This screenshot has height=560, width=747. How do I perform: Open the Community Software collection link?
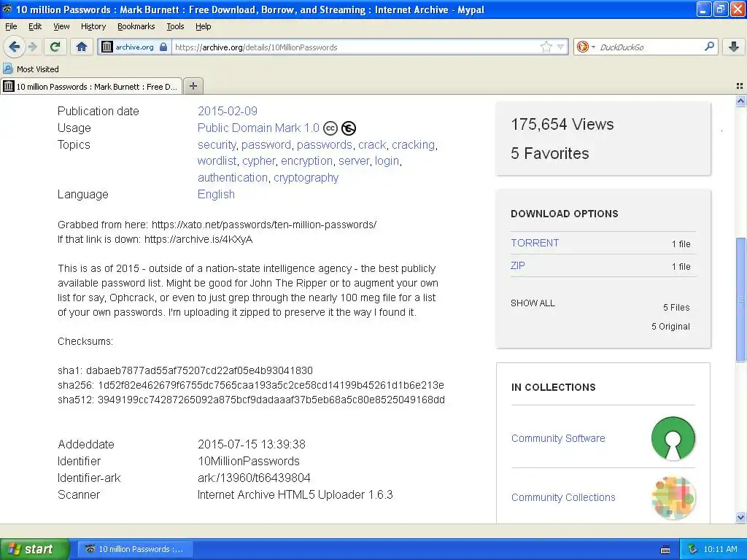click(558, 438)
